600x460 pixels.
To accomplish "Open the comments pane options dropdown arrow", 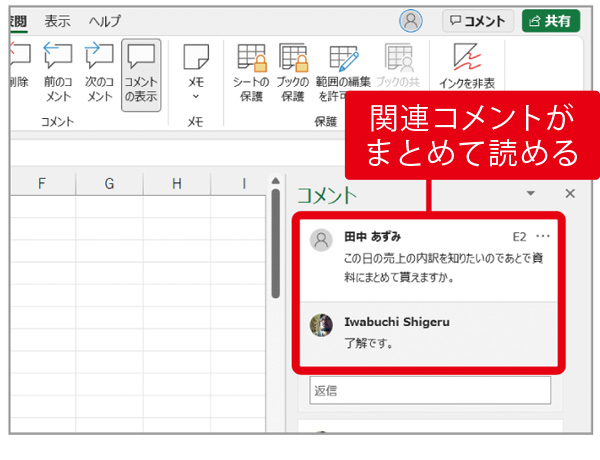I will pos(531,194).
